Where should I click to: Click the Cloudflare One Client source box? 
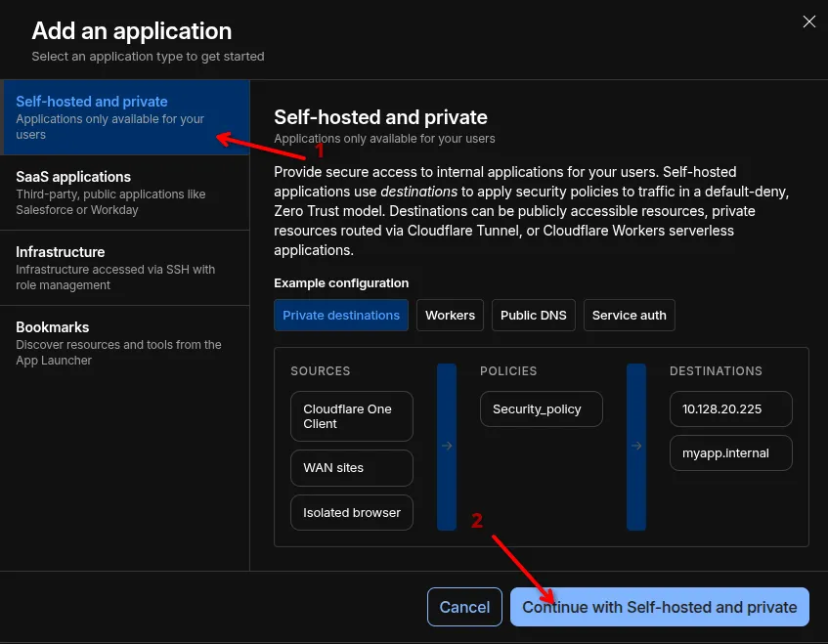click(x=352, y=416)
